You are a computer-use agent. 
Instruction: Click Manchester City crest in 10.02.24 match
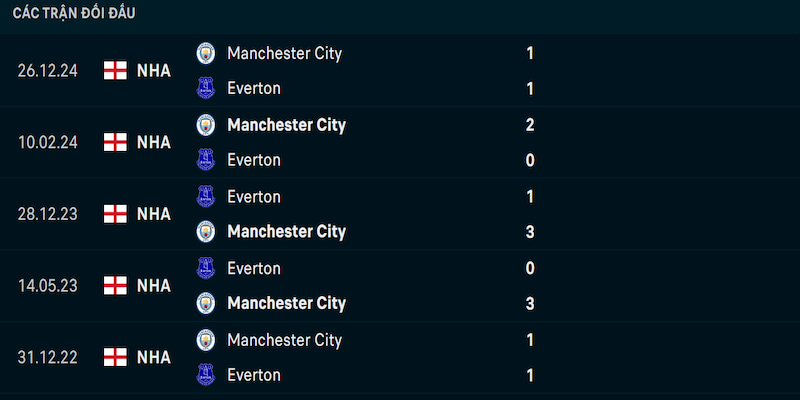pos(206,124)
